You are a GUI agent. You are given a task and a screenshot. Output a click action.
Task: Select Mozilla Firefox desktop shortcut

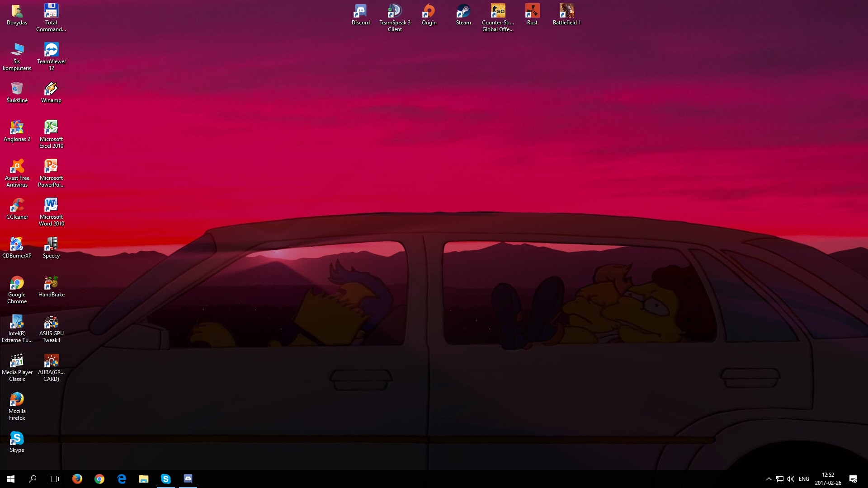pyautogui.click(x=17, y=407)
